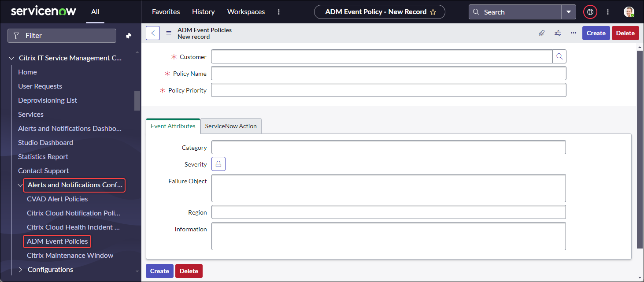
Task: Unlock the Severity field lock icon
Action: pyautogui.click(x=218, y=164)
